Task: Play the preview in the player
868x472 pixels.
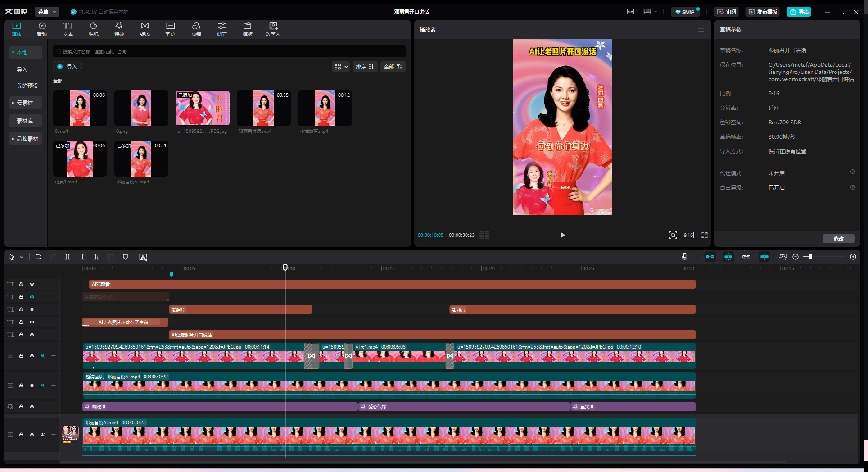Action: tap(562, 235)
